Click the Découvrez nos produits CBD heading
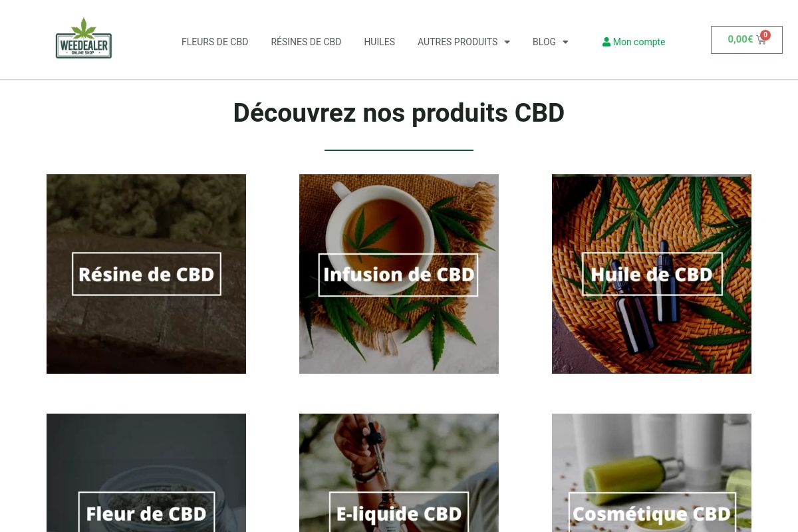This screenshot has height=532, width=798. tap(399, 113)
